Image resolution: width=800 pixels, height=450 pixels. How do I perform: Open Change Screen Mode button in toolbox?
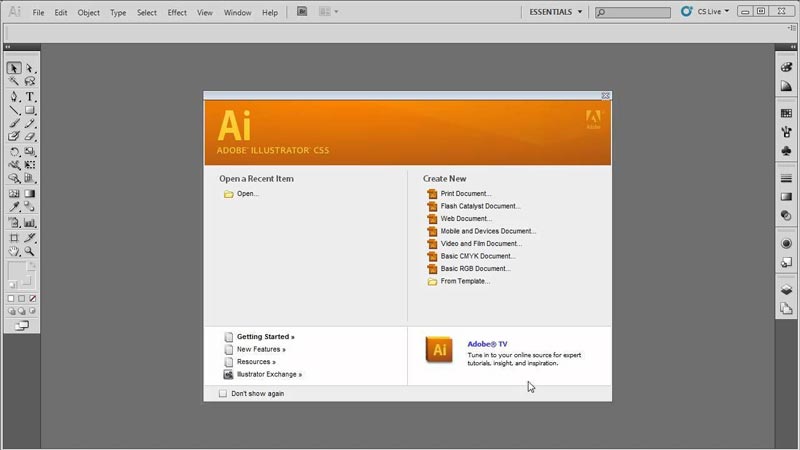[21, 326]
